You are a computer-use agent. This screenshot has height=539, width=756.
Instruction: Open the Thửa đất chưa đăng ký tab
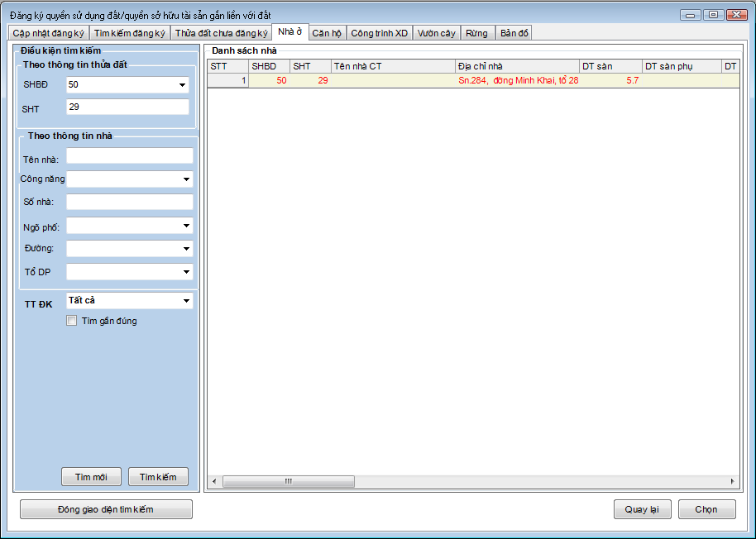click(221, 33)
